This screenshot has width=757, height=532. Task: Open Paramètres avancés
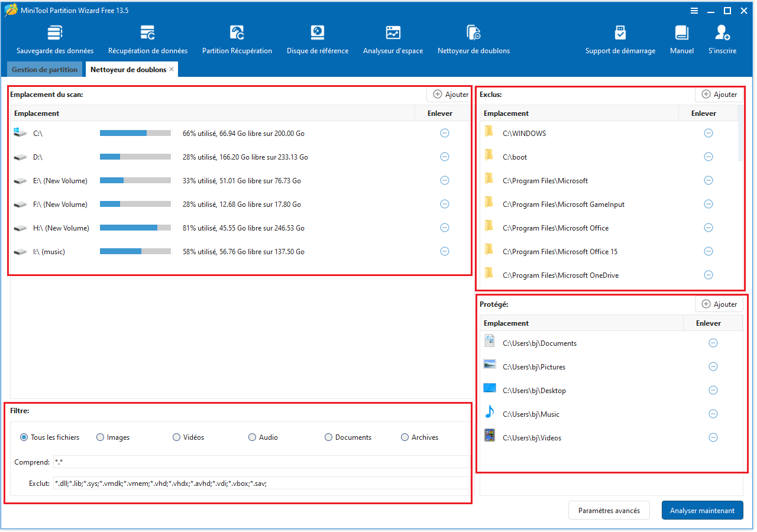point(609,510)
